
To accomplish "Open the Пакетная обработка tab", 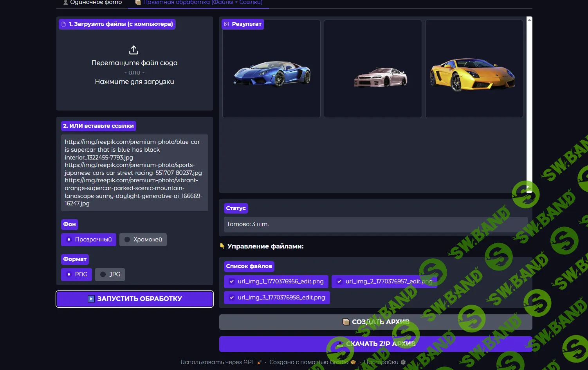I will [x=199, y=3].
